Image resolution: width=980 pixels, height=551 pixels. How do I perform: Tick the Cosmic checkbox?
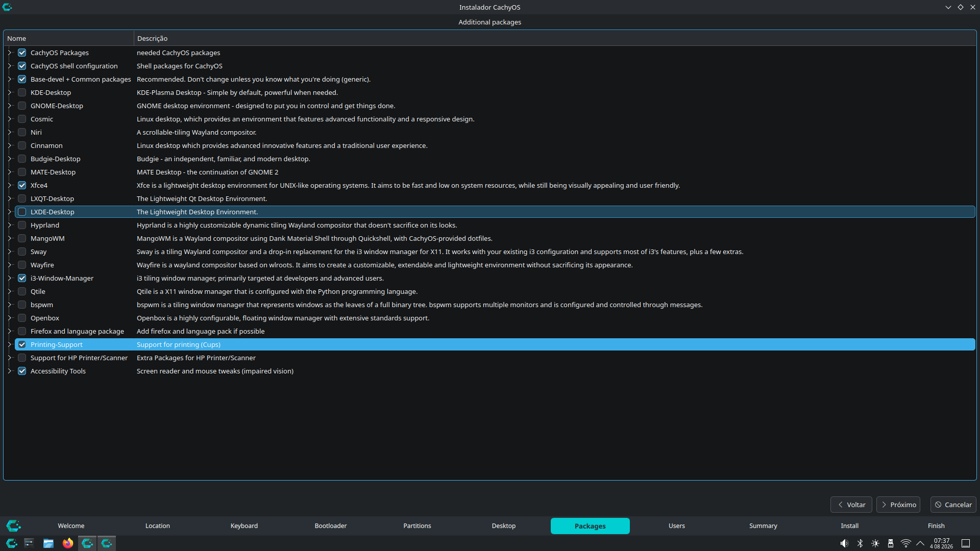[x=22, y=119]
